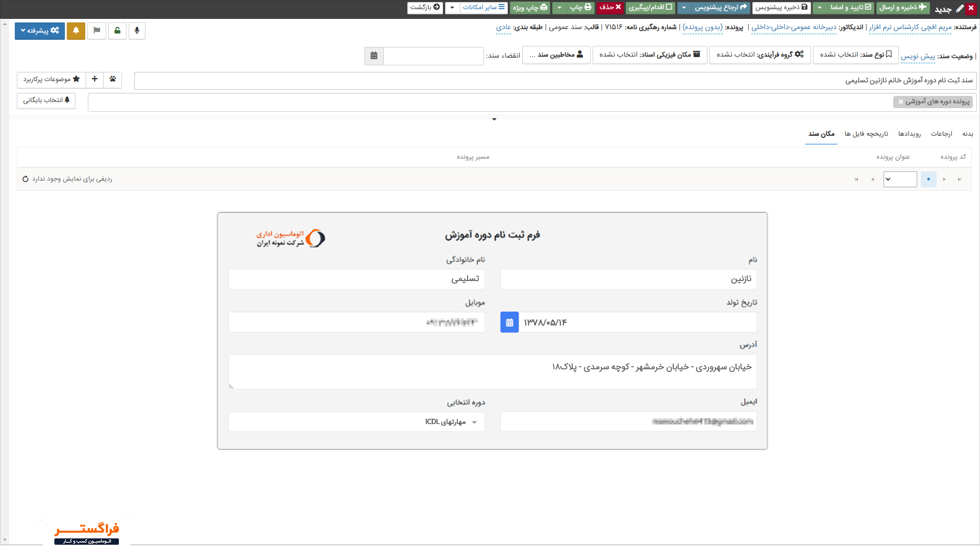
Task: Toggle the document flag marker
Action: coord(97,31)
